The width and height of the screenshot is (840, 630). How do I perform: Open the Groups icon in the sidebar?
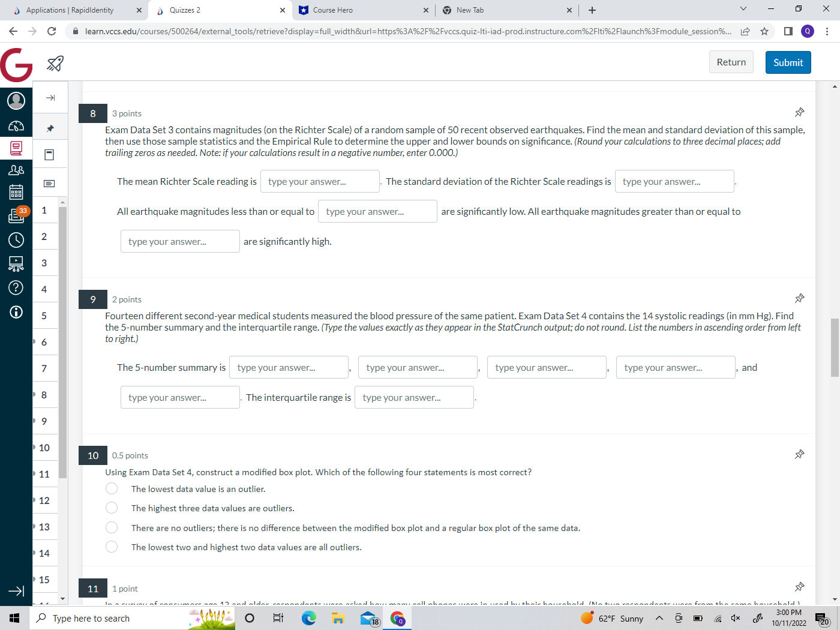[16, 170]
